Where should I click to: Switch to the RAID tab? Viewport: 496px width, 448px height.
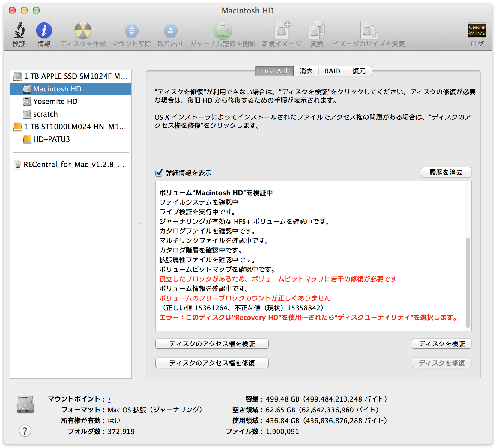332,71
